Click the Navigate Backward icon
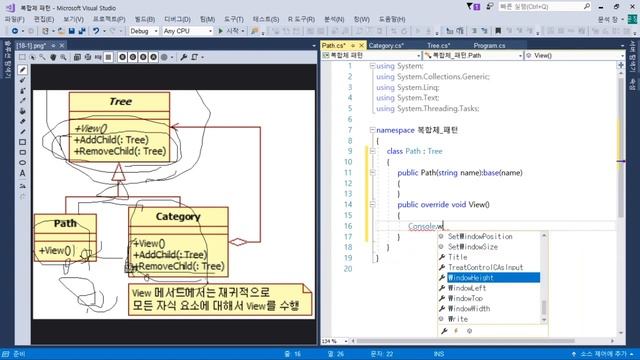The width and height of the screenshot is (640, 360). point(15,31)
